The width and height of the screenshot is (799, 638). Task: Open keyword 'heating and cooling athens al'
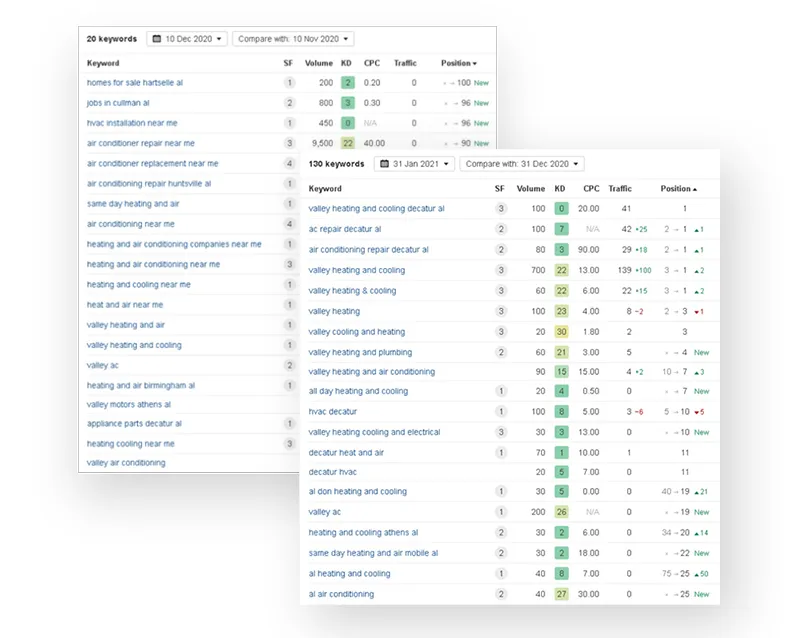pyautogui.click(x=363, y=533)
